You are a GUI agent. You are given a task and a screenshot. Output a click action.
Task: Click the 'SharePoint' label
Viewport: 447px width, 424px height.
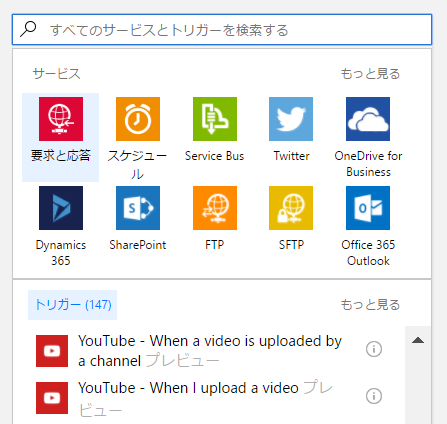[x=138, y=245]
